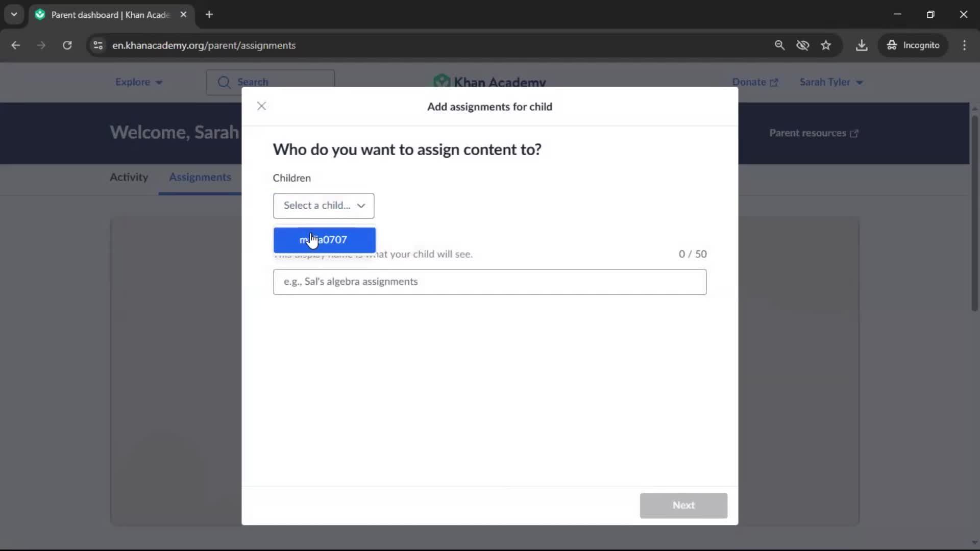The height and width of the screenshot is (551, 980).
Task: Click the Khan Academy logo
Action: coord(489,82)
